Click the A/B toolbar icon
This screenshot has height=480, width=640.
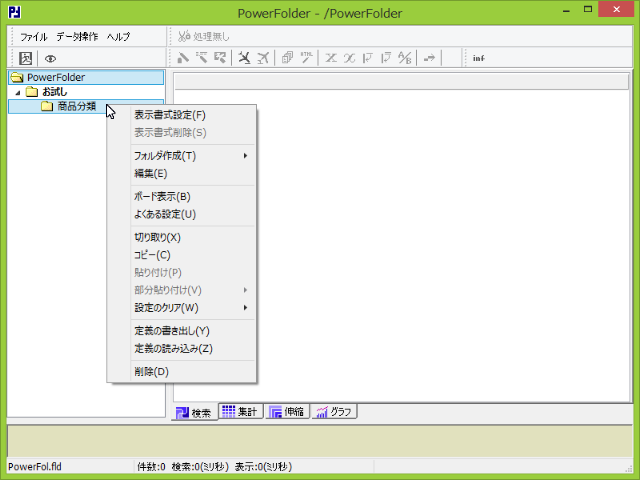404,58
